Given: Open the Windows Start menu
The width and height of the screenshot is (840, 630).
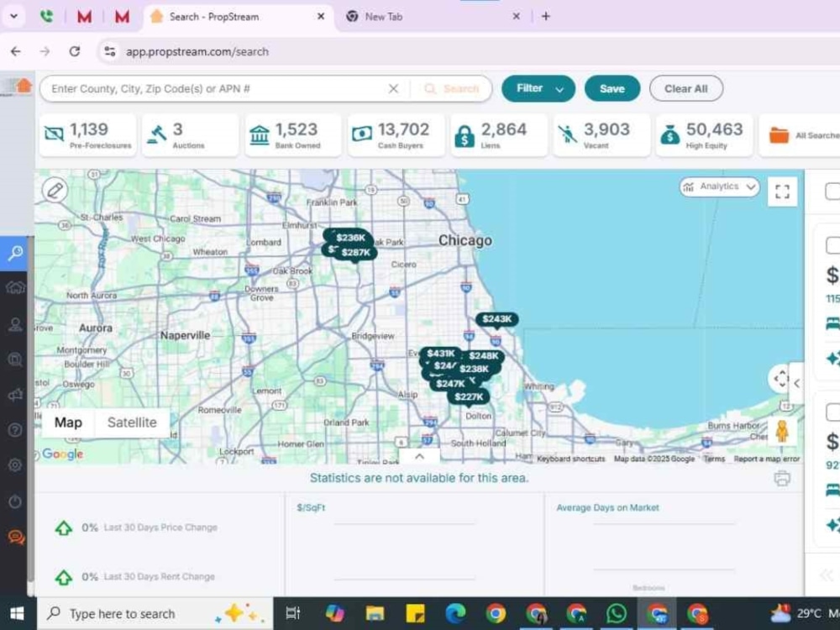Looking at the screenshot, I should [17, 613].
